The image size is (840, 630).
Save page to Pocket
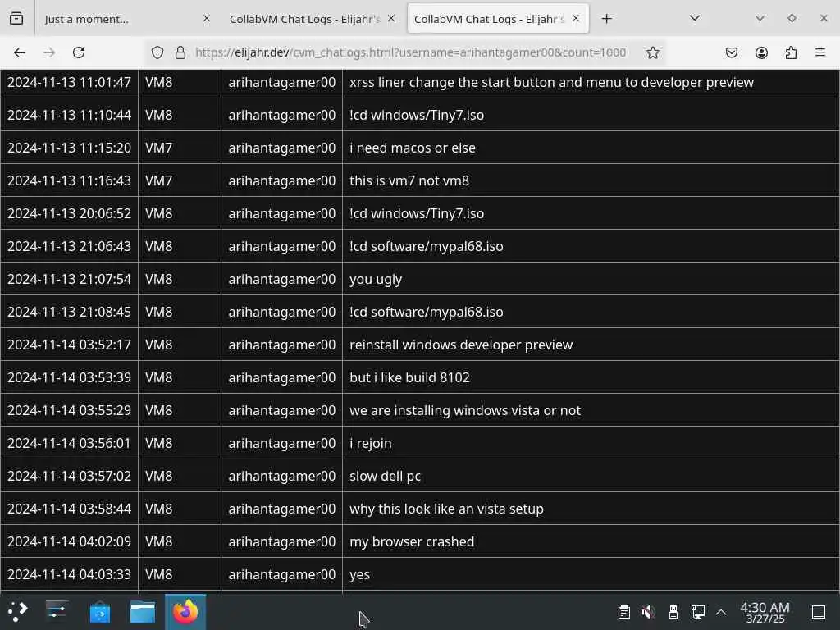[731, 52]
